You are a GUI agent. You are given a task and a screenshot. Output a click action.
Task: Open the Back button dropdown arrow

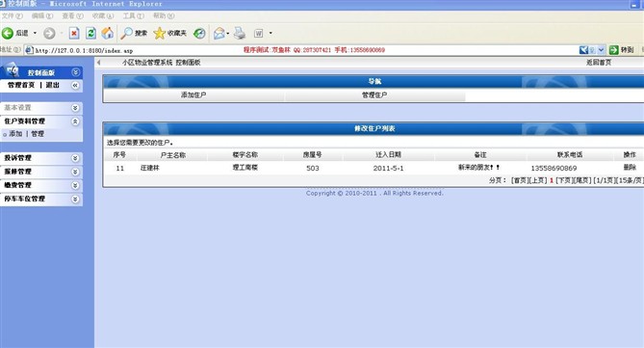click(35, 33)
